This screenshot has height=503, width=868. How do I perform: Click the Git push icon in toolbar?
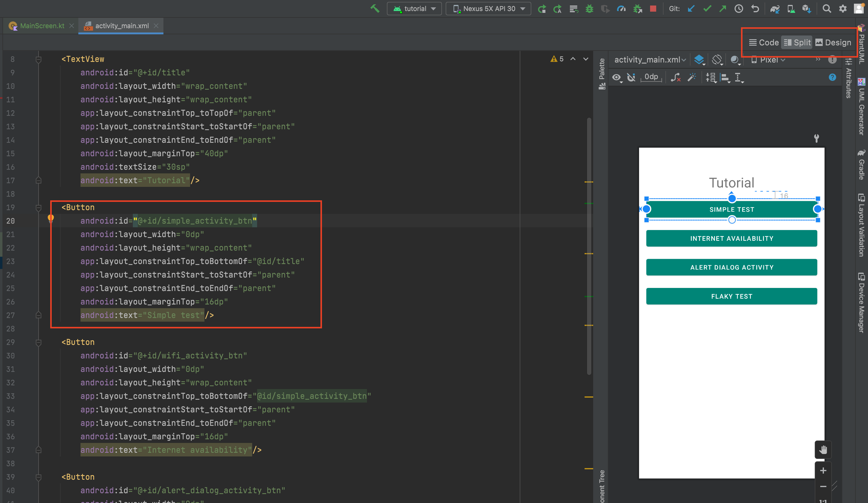pos(721,9)
